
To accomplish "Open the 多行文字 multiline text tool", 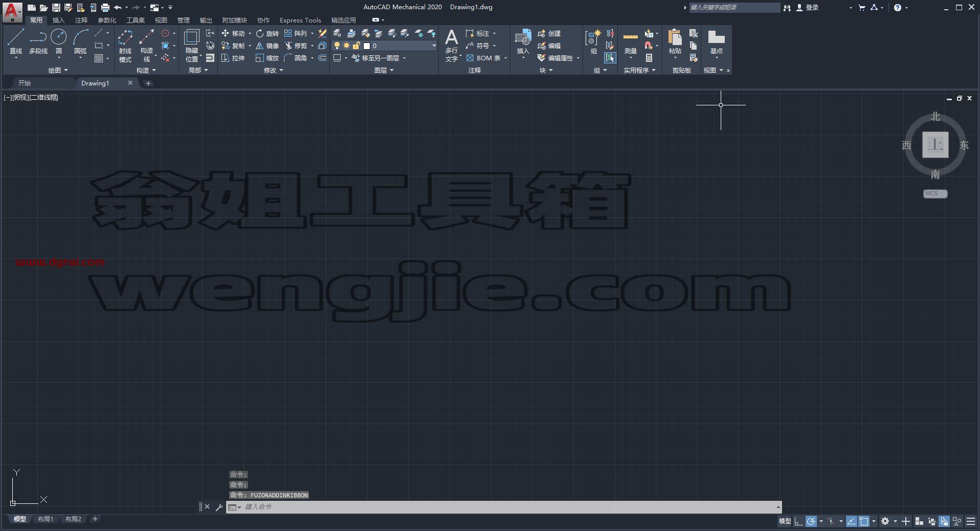I will (452, 46).
